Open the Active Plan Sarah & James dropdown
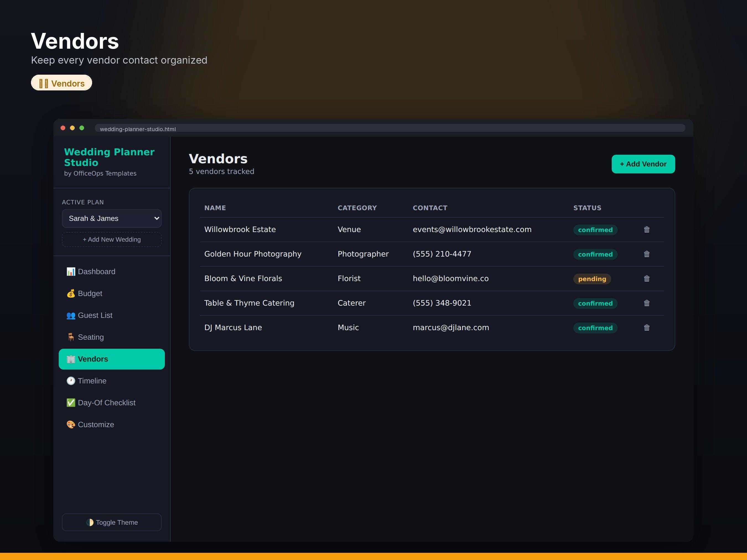 pos(112,218)
